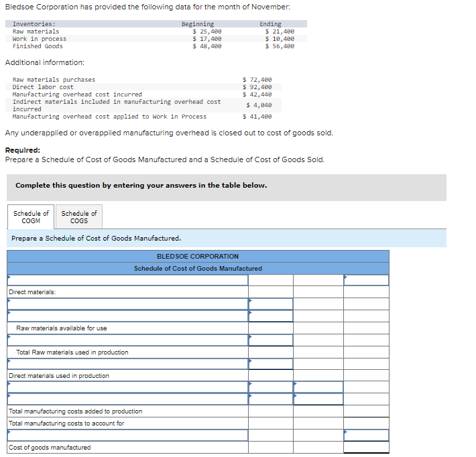Click amount field in the row below Total Raw materials used

pyautogui.click(x=271, y=364)
